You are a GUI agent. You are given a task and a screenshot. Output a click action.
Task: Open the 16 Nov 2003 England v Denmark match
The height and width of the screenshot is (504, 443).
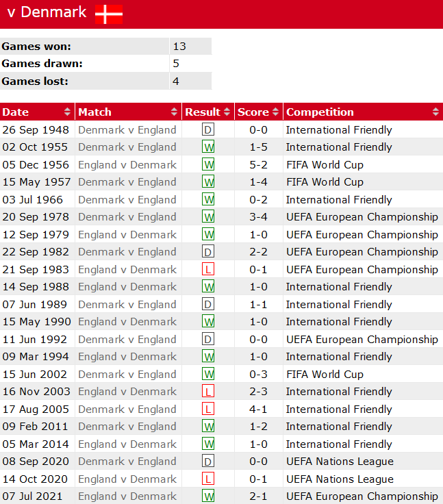click(127, 392)
